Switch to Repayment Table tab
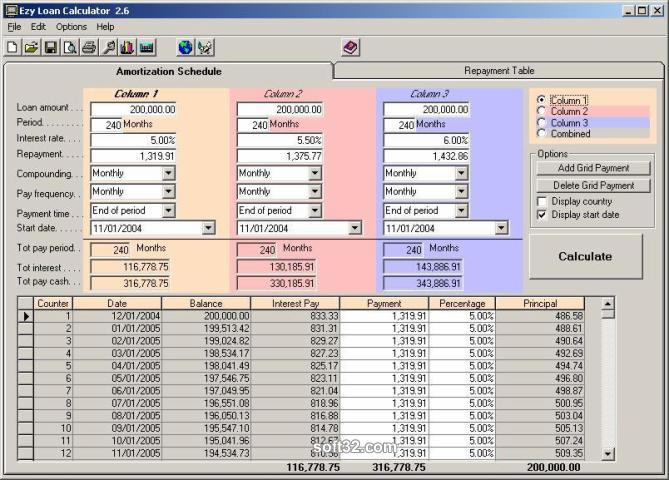Viewport: 669px width, 480px height. coord(499,71)
